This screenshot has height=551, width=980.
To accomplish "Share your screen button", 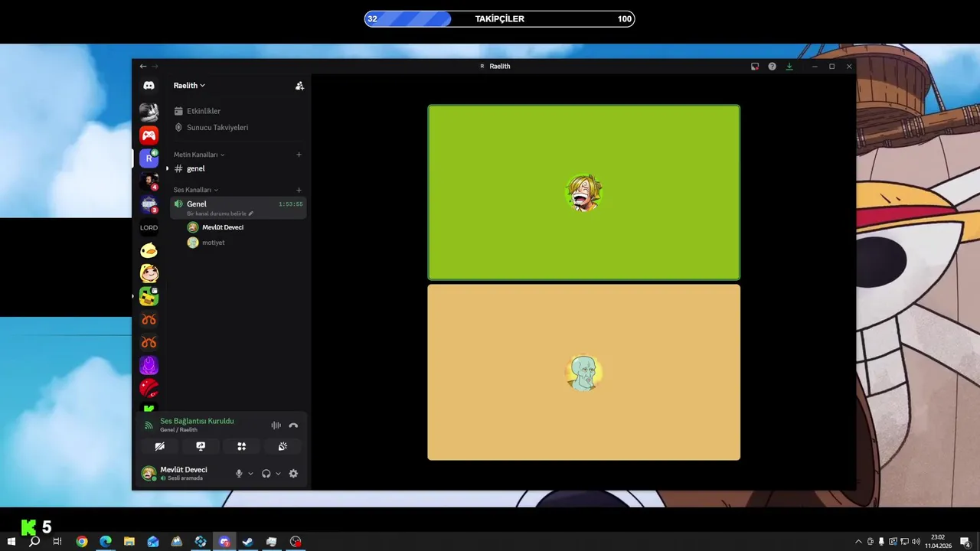I will (201, 446).
